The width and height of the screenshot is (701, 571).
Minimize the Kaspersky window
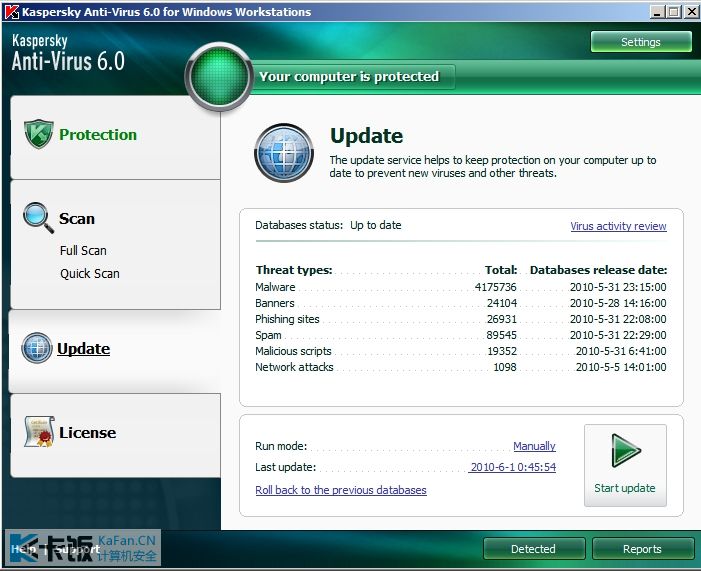click(x=657, y=12)
